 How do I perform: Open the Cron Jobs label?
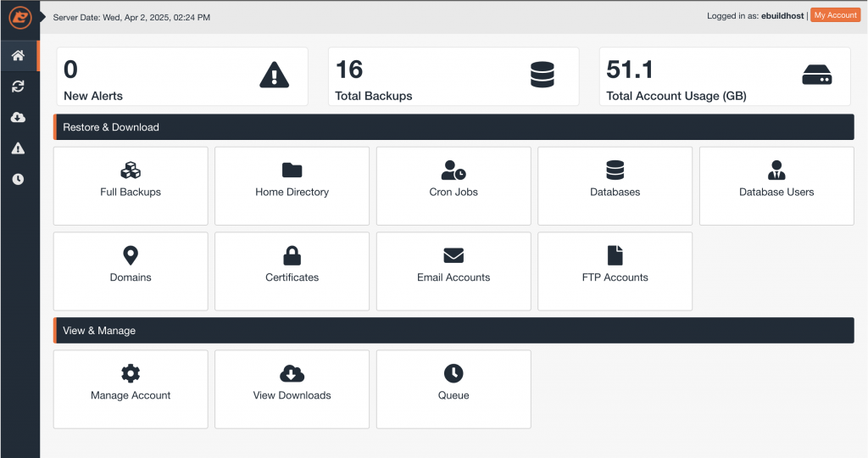[x=453, y=193]
